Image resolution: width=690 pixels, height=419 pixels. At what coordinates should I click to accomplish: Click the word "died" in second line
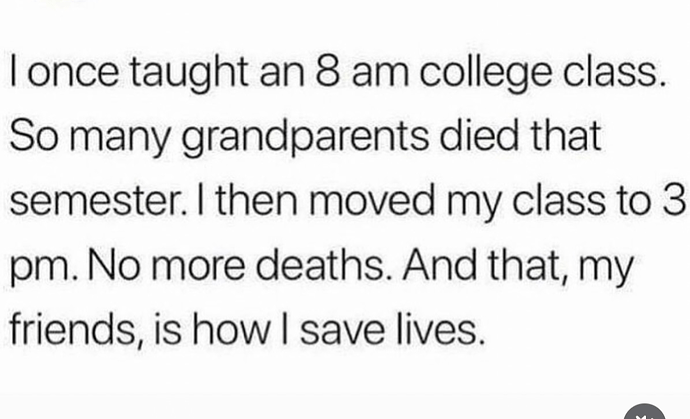tap(478, 135)
